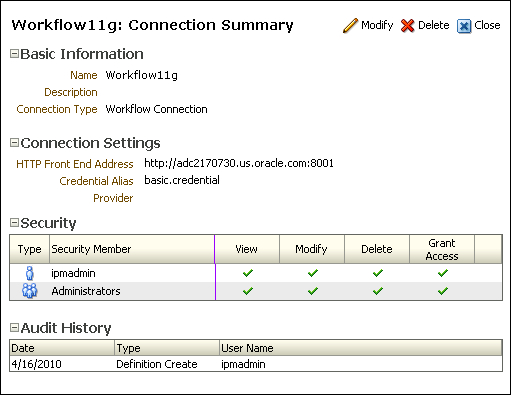Click the Provider label
Viewport: 511px width, 395px height.
113,198
